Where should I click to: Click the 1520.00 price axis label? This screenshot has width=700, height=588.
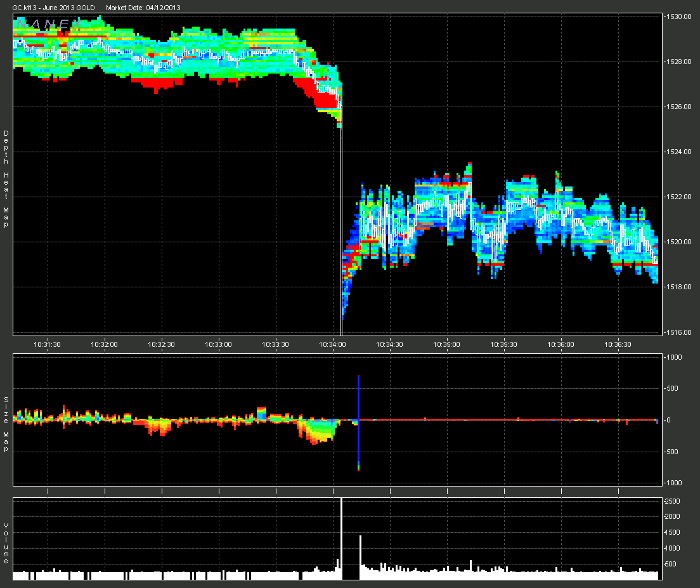click(678, 242)
